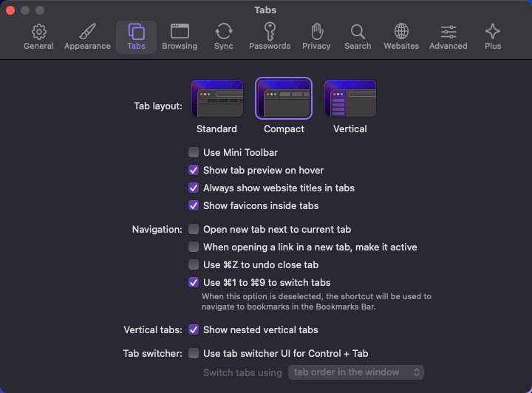The image size is (532, 393).
Task: Choose the Vertical tab layout thumbnail
Action: click(350, 98)
